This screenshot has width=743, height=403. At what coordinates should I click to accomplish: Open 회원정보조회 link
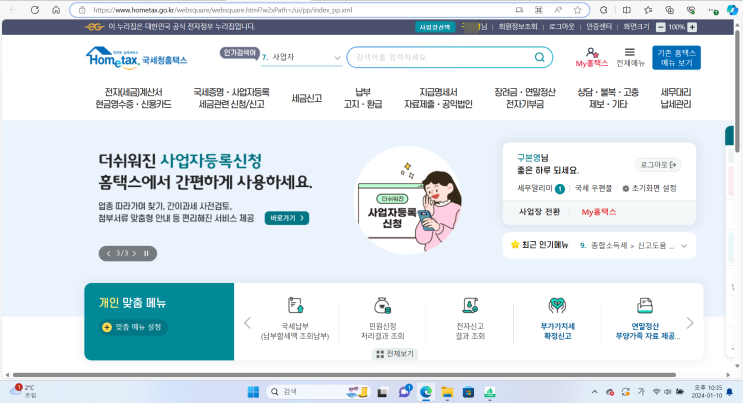coord(518,27)
